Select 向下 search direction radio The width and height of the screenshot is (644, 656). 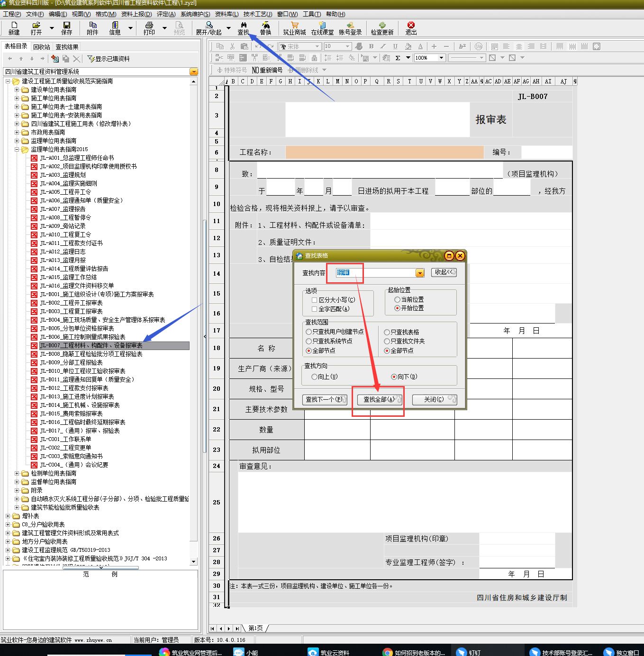point(394,377)
